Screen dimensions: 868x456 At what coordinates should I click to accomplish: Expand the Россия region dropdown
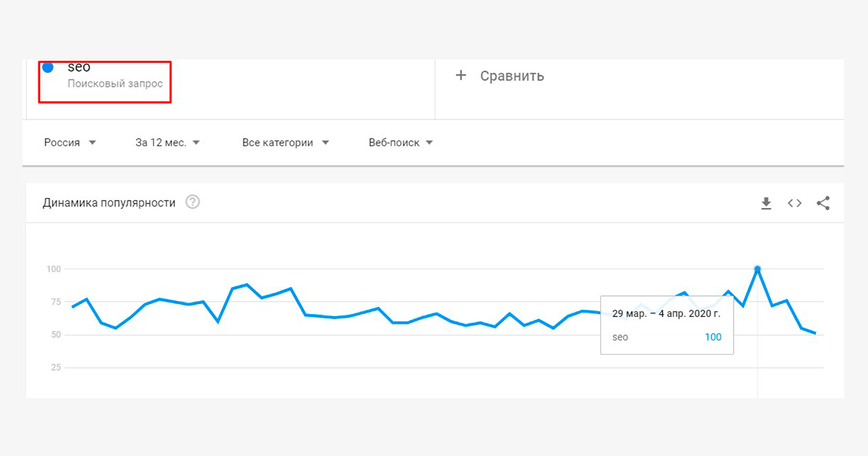point(70,143)
